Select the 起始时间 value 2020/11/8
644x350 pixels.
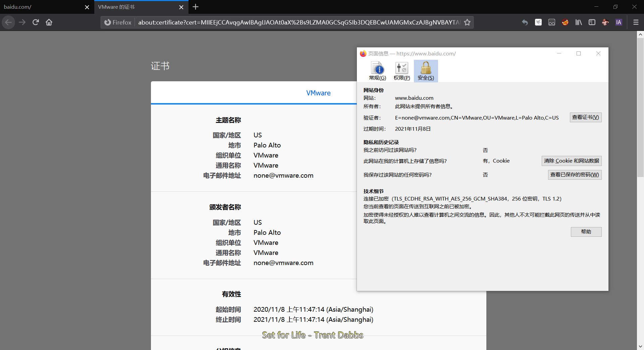313,309
